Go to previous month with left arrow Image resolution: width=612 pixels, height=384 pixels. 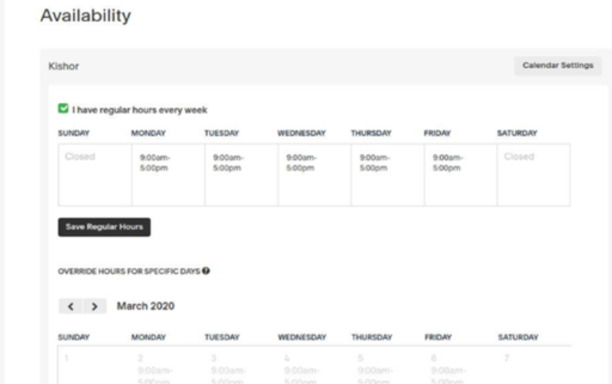[x=71, y=306]
